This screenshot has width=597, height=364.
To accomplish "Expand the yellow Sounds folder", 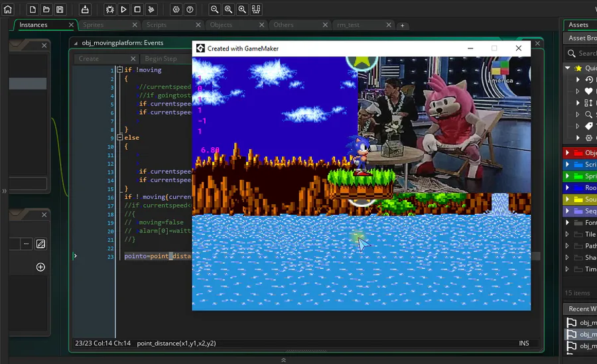I will pos(567,199).
